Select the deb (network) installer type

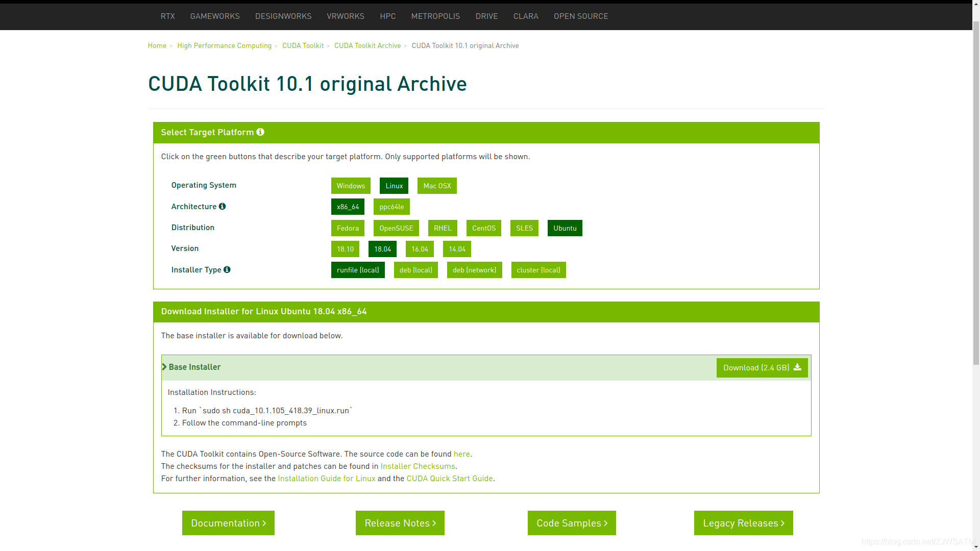(474, 270)
